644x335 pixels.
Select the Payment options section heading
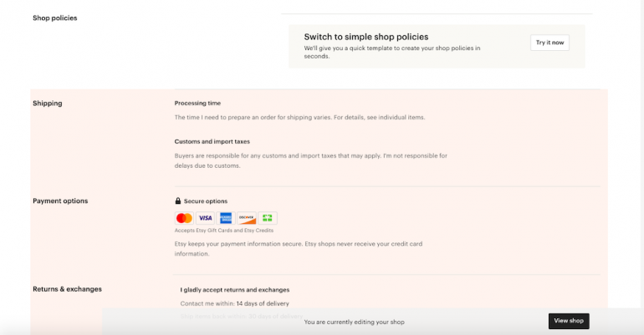tap(60, 201)
